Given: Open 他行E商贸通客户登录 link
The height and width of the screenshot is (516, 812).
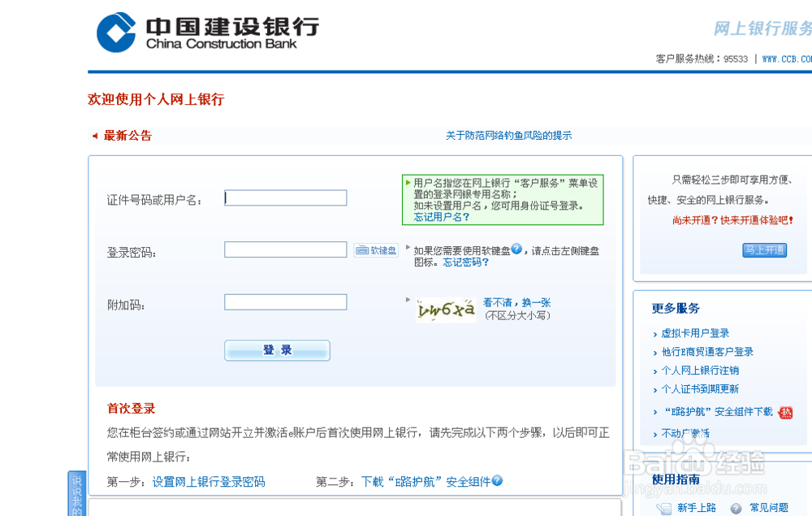Looking at the screenshot, I should [707, 352].
